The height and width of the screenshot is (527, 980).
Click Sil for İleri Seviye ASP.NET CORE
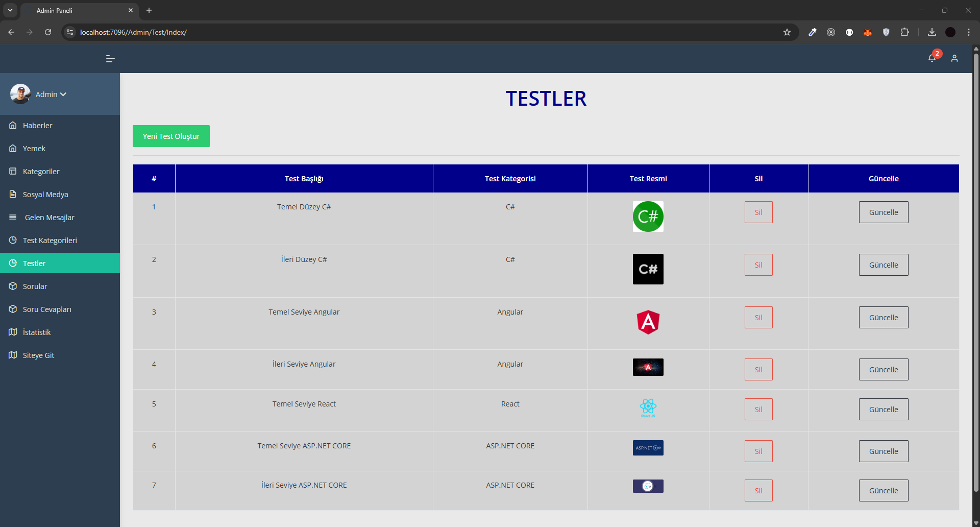758,490
